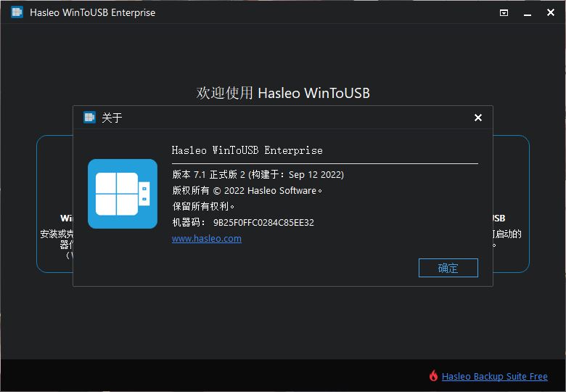Click the 欢迎使用 Hasleo WinToUSB welcome heading

tap(283, 93)
